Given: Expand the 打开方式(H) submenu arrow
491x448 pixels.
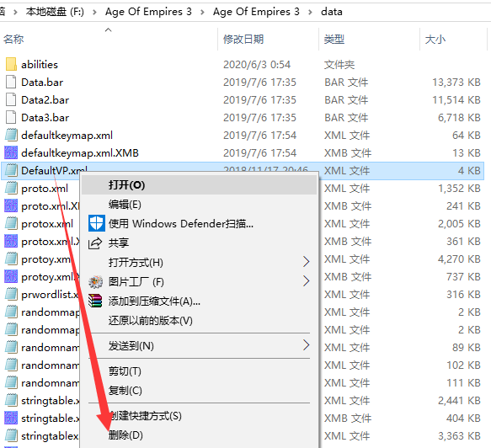Looking at the screenshot, I should pyautogui.click(x=307, y=262).
